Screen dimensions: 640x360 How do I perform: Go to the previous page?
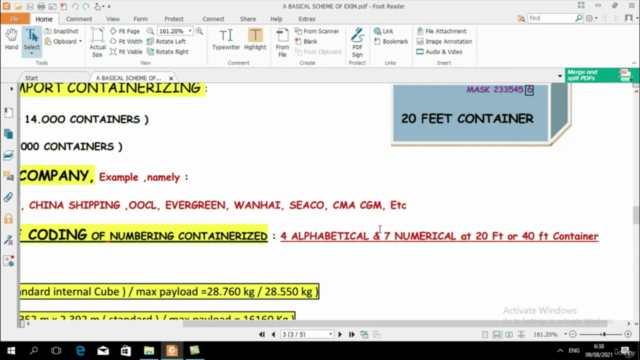coord(273,334)
